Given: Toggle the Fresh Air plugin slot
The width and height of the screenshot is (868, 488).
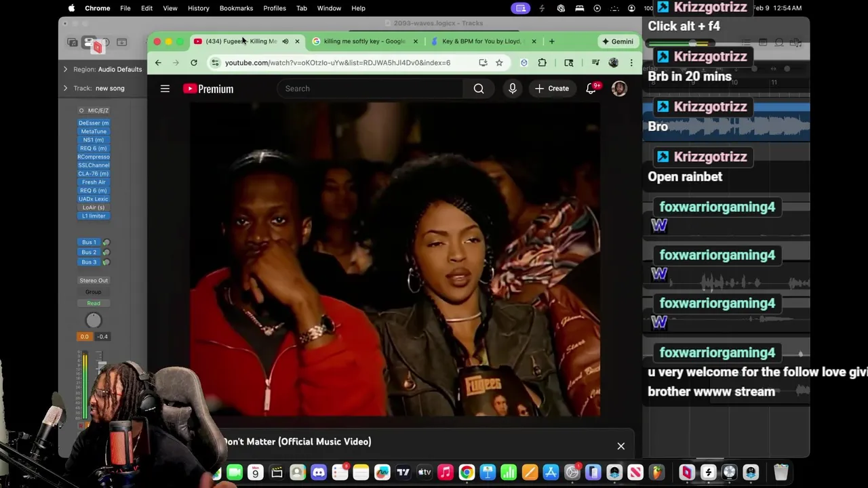Looking at the screenshot, I should (x=94, y=182).
